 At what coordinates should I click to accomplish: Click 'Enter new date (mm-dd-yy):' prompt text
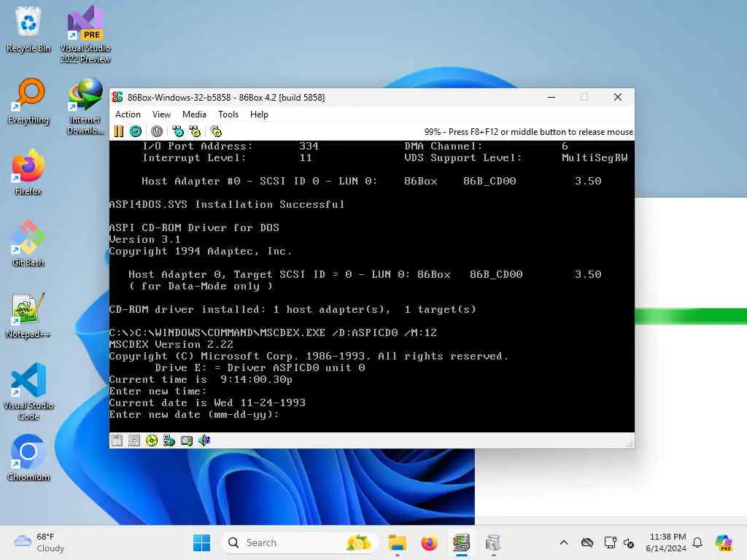(194, 414)
